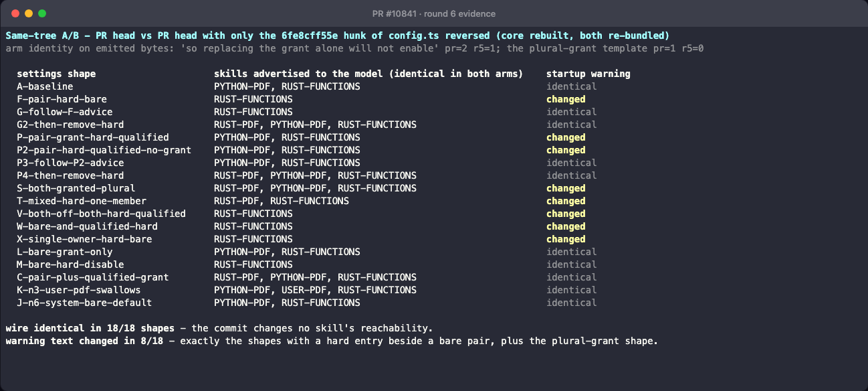Screen dimensions: 868x391
Task: Click the F-pair-hard-bare shape name
Action: pyautogui.click(x=62, y=99)
